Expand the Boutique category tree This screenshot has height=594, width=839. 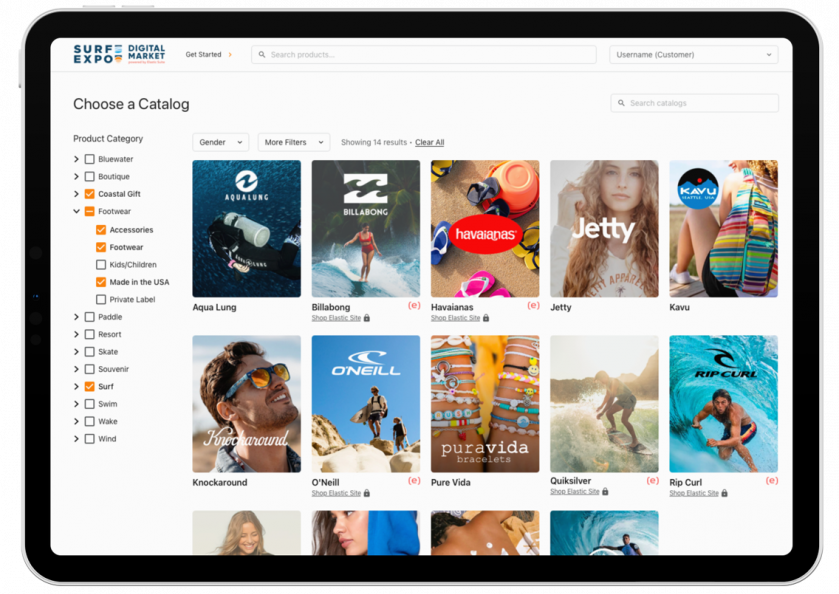76,177
